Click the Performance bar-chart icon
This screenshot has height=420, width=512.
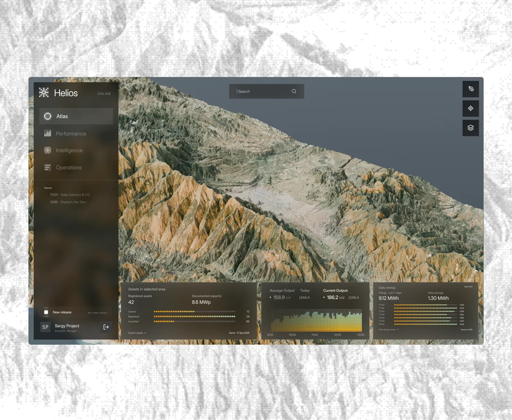click(48, 133)
